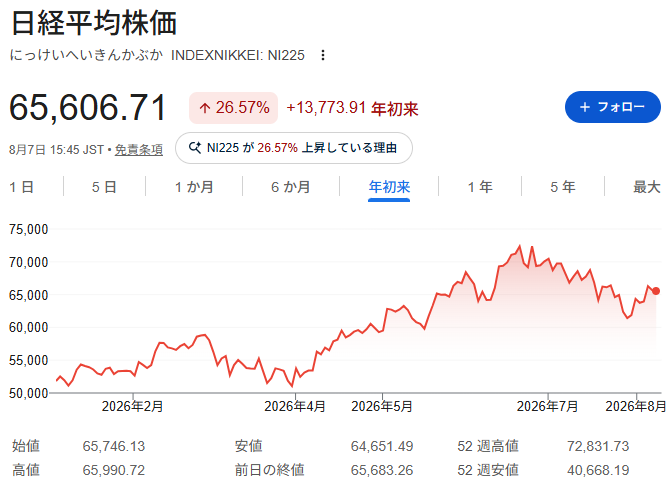Click the plus icon on follow button

click(x=585, y=107)
